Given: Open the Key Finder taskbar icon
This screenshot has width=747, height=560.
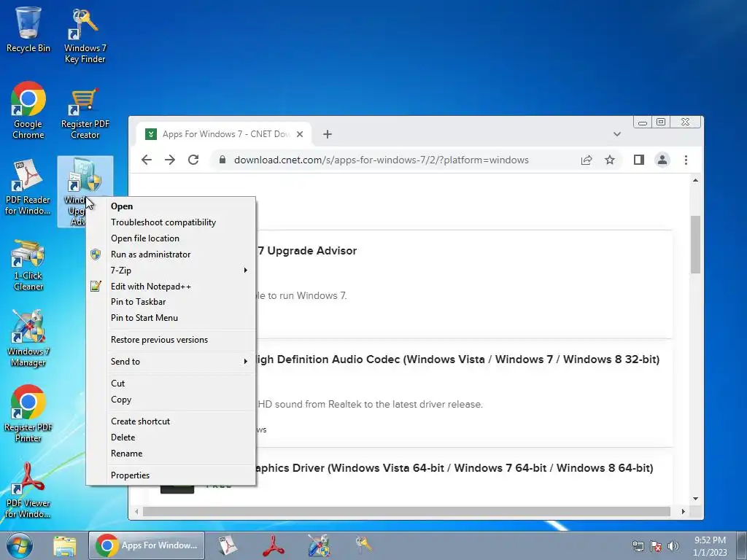Looking at the screenshot, I should [x=364, y=544].
